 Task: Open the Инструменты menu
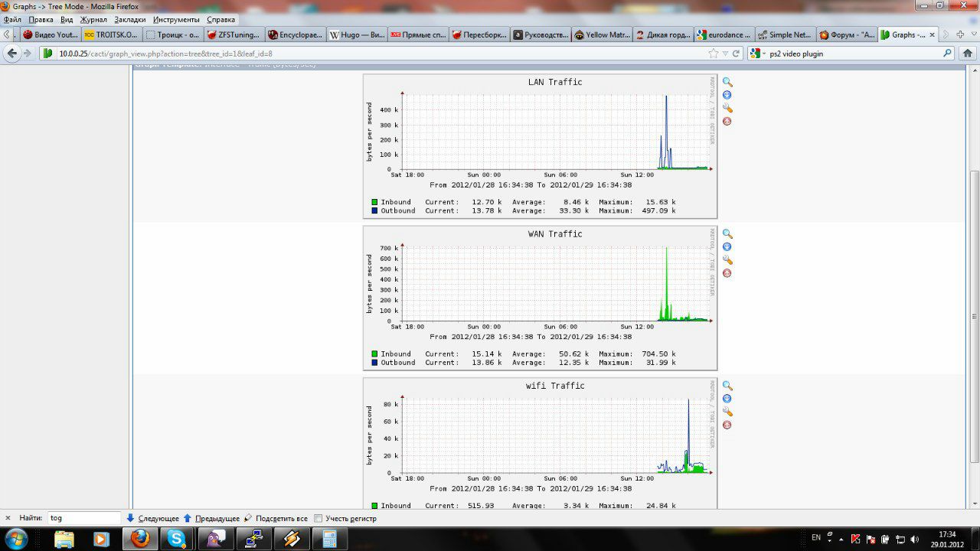[x=176, y=19]
